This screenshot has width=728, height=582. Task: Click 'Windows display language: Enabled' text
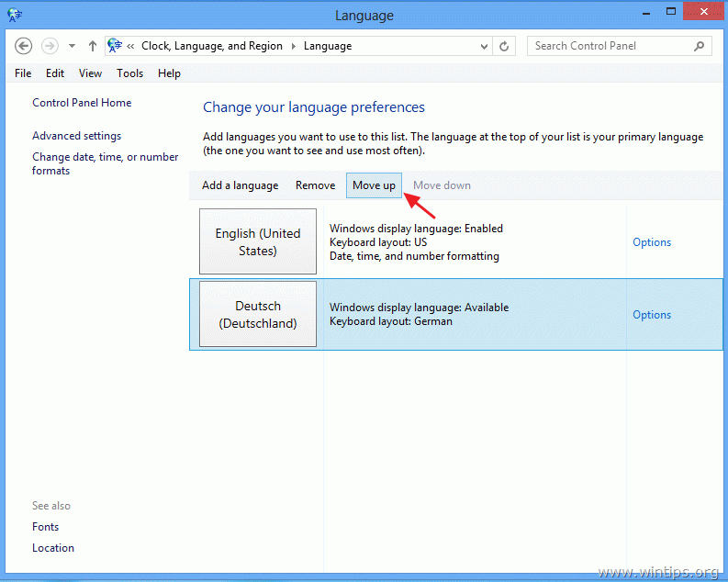(x=416, y=229)
